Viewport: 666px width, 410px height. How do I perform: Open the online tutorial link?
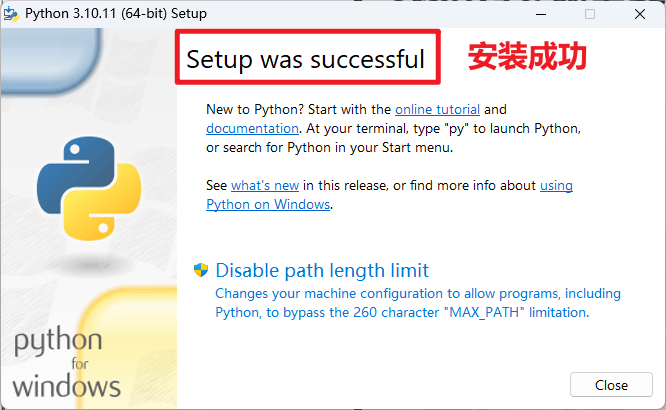click(x=437, y=110)
